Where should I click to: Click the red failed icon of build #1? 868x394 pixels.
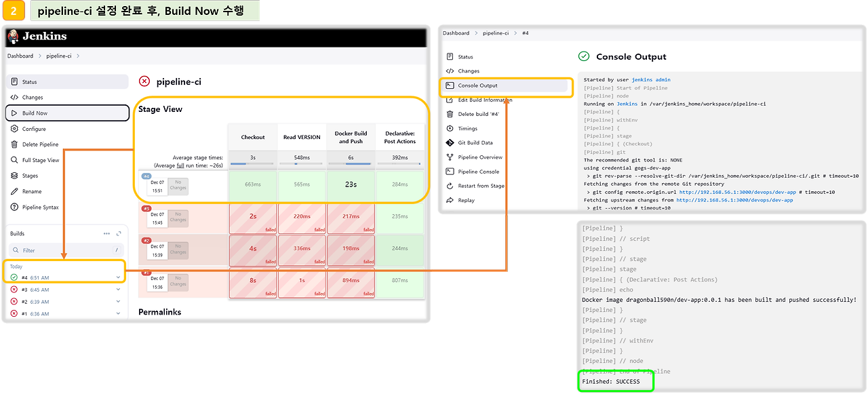(14, 314)
